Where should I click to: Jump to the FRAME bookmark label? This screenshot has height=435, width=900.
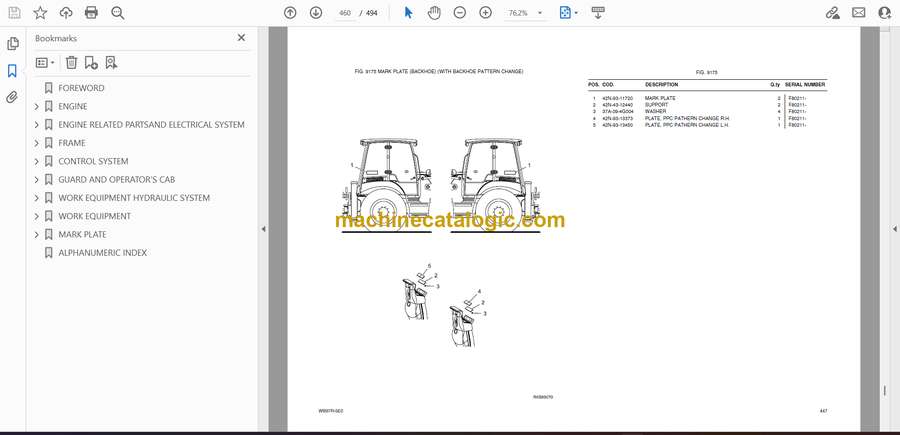coord(72,143)
